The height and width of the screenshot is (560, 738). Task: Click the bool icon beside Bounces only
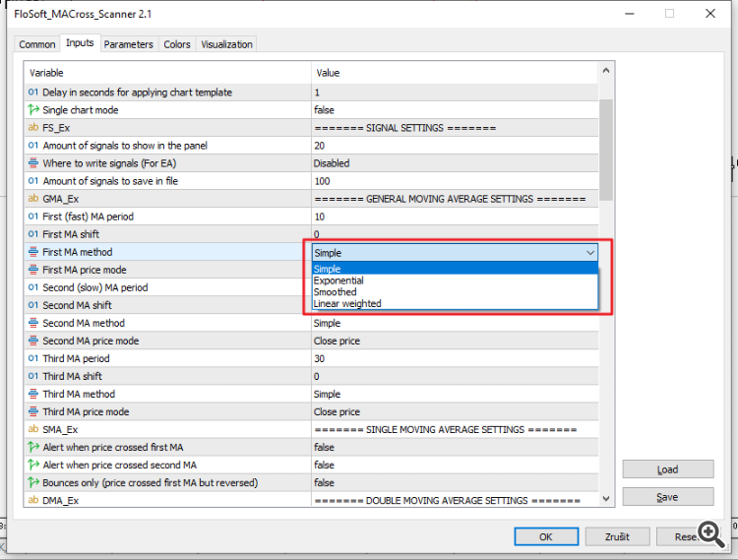tap(32, 482)
